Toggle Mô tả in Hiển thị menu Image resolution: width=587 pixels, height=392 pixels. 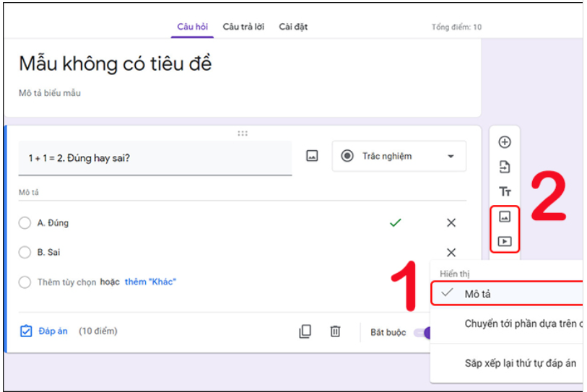pyautogui.click(x=507, y=294)
